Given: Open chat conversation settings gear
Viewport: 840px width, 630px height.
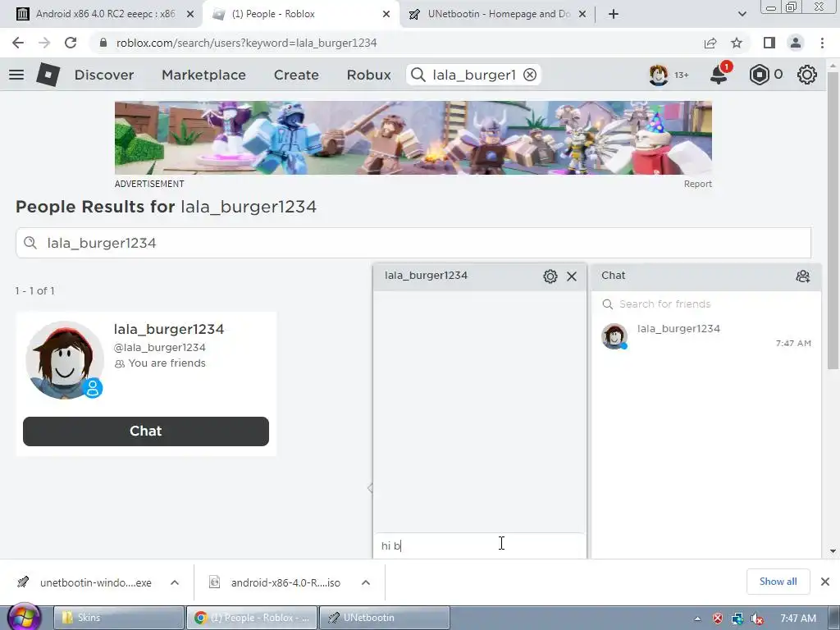Looking at the screenshot, I should [x=550, y=276].
